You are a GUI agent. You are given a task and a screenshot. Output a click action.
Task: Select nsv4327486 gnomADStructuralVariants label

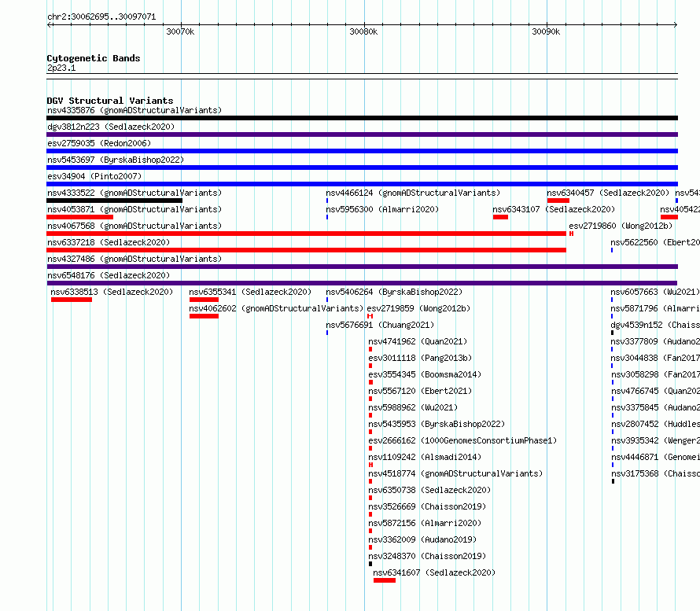coord(134,259)
